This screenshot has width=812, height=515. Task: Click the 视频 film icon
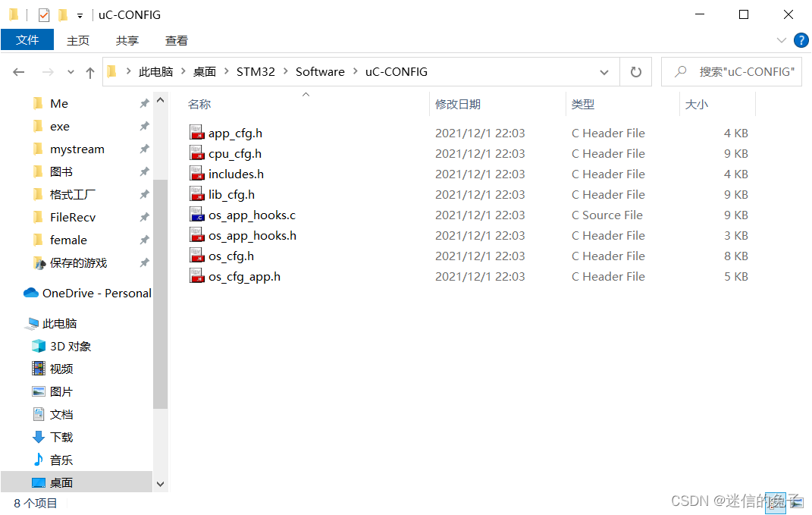pyautogui.click(x=39, y=369)
